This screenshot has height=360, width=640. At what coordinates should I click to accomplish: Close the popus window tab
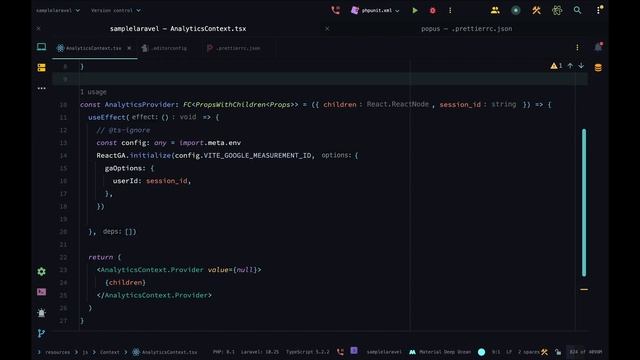coord(327,29)
